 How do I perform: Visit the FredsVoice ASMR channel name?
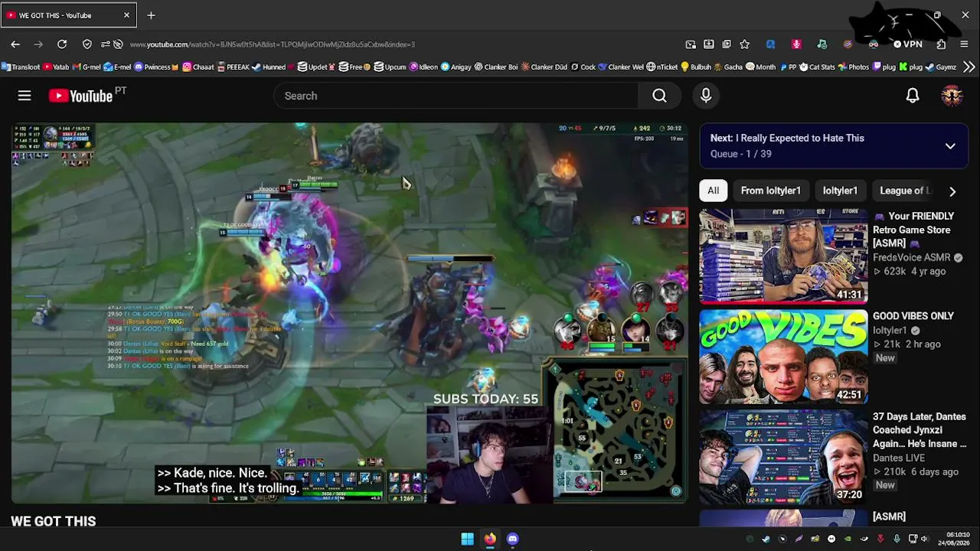pos(912,258)
